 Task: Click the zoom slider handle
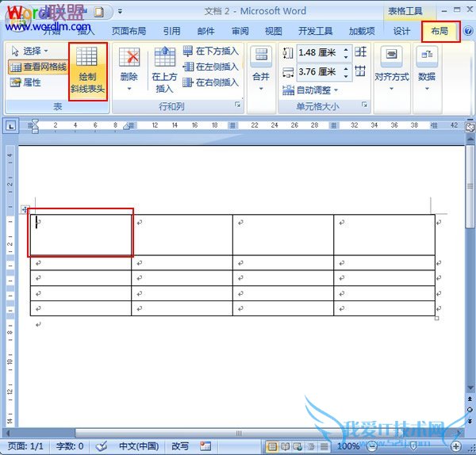tap(413, 446)
